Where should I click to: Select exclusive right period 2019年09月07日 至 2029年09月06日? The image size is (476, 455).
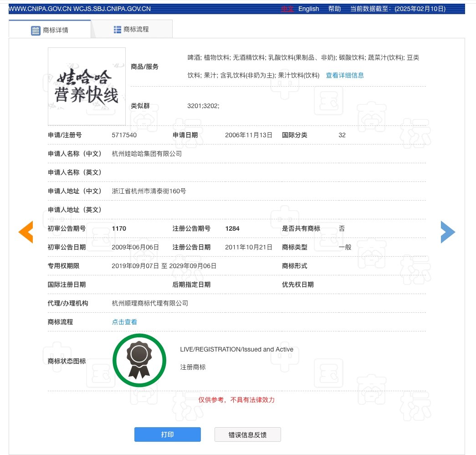[164, 266]
